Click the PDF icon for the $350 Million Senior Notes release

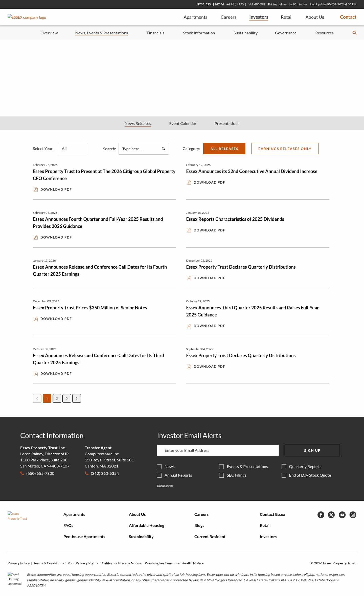(36, 319)
